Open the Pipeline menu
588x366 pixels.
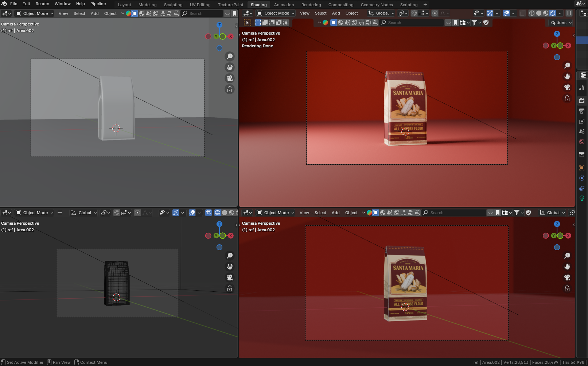(98, 4)
